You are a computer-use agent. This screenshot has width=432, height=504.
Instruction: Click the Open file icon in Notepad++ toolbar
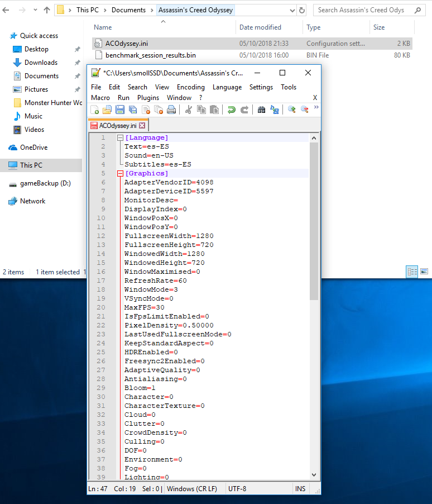107,110
